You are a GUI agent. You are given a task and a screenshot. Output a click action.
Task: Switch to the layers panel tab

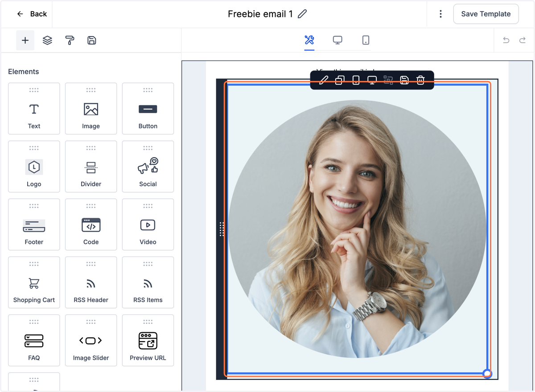[47, 41]
